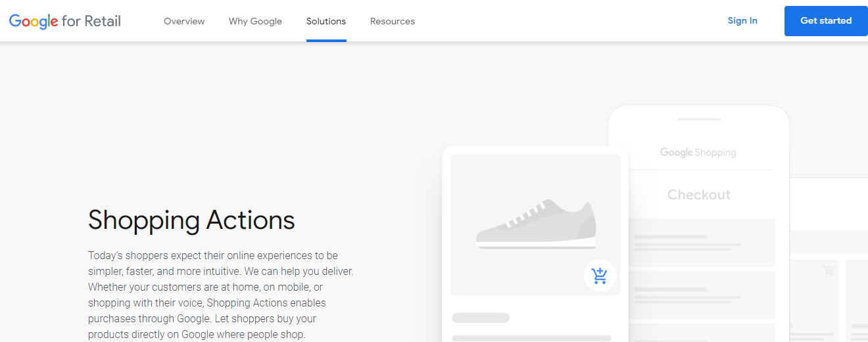The height and width of the screenshot is (342, 868).
Task: Click the 'Today's shoppers expect' paragraph
Action: point(221,295)
